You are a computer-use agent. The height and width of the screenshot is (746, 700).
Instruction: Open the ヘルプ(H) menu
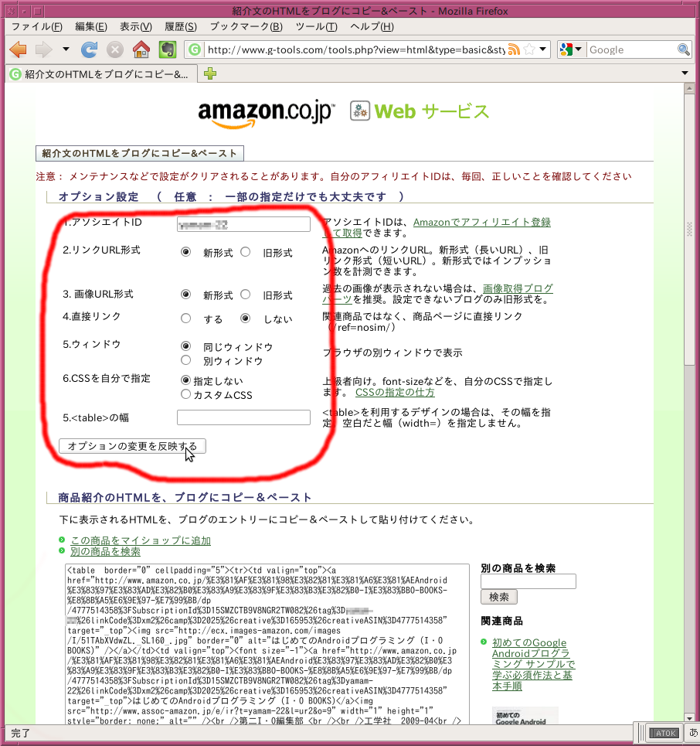coord(372,26)
